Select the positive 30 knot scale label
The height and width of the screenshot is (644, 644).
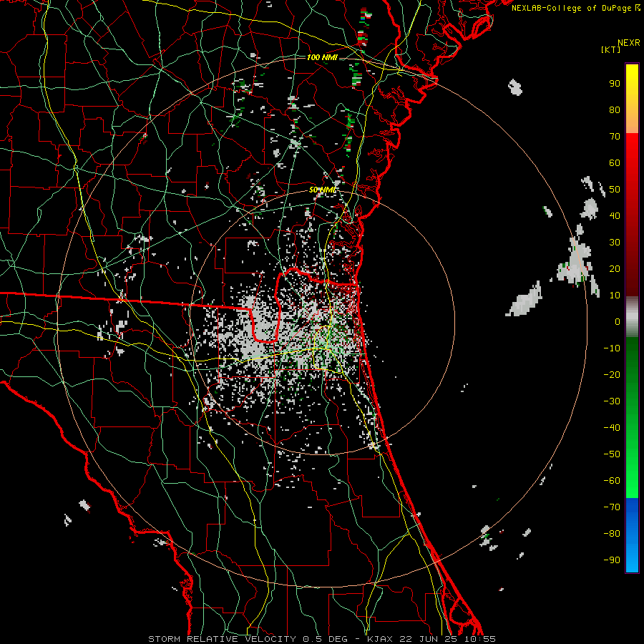tap(615, 243)
